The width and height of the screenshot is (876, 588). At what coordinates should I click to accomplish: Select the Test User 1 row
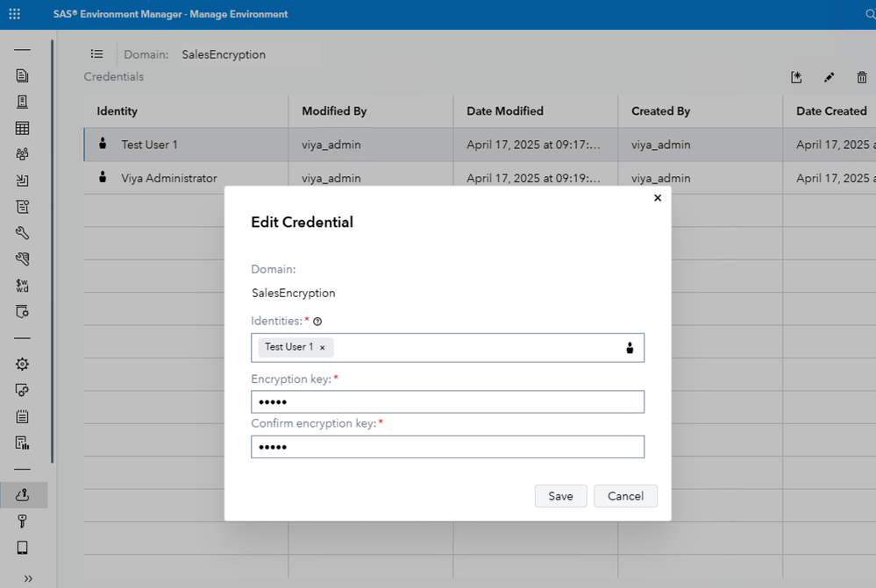tap(480, 145)
